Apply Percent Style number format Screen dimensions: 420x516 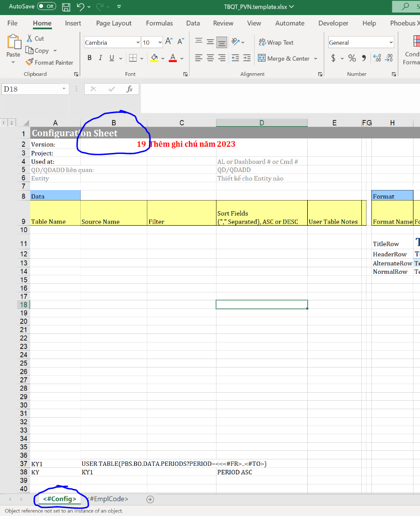click(x=352, y=58)
